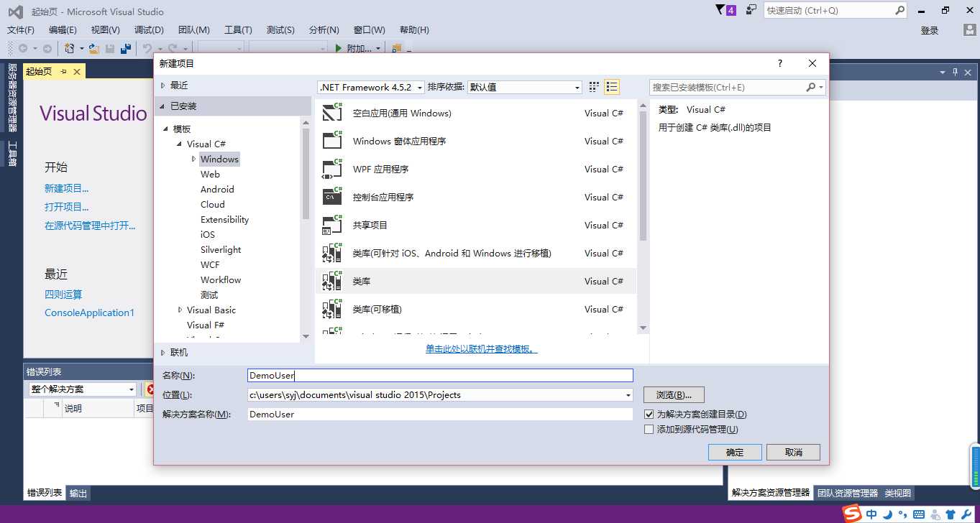This screenshot has width=980, height=523.
Task: Open IME settings wrench icon
Action: click(x=966, y=514)
